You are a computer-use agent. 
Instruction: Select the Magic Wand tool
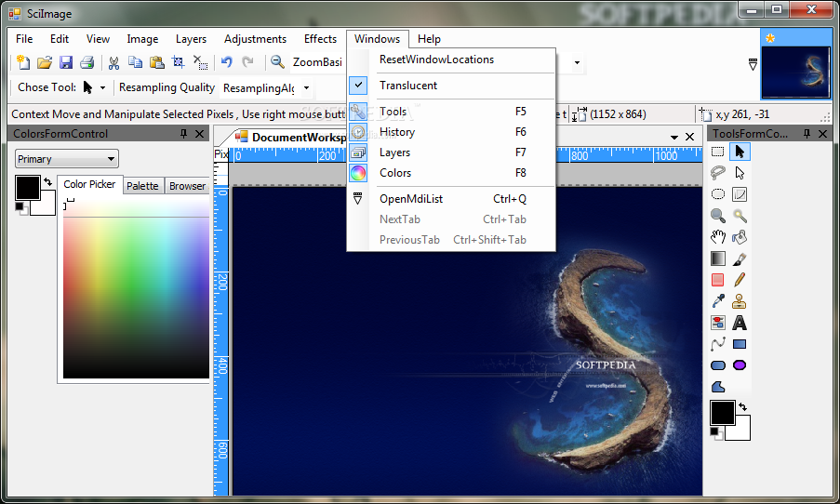pyautogui.click(x=740, y=216)
